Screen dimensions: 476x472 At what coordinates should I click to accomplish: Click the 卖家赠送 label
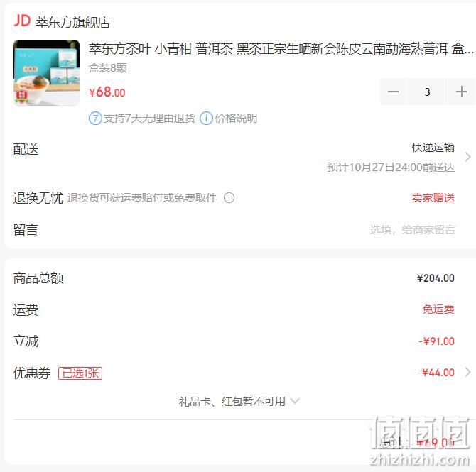coord(433,198)
